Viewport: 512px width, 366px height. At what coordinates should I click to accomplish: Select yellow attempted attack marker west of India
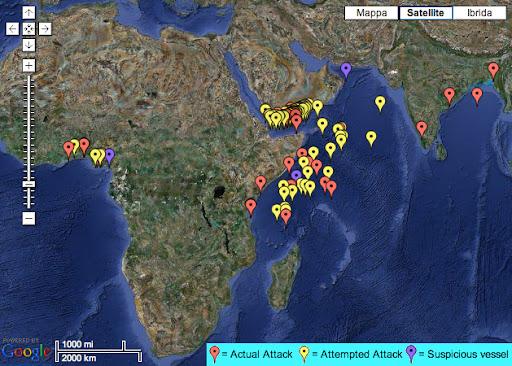380,103
